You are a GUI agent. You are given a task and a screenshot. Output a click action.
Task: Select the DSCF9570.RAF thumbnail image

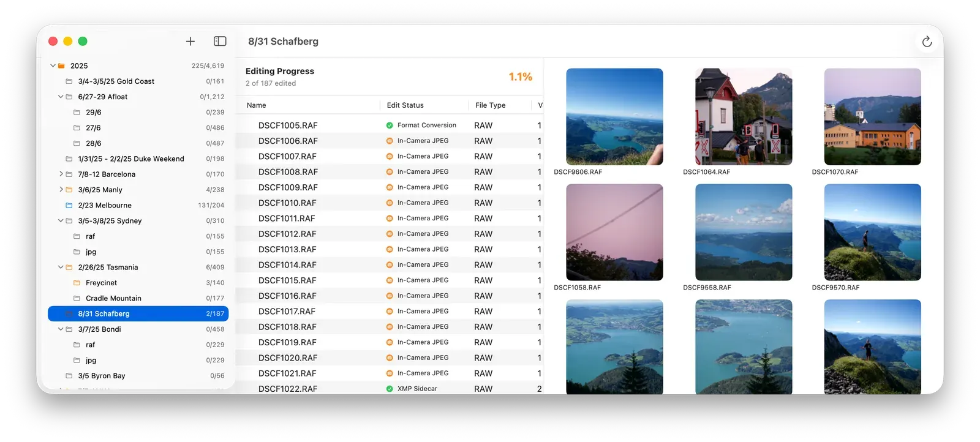coord(873,232)
